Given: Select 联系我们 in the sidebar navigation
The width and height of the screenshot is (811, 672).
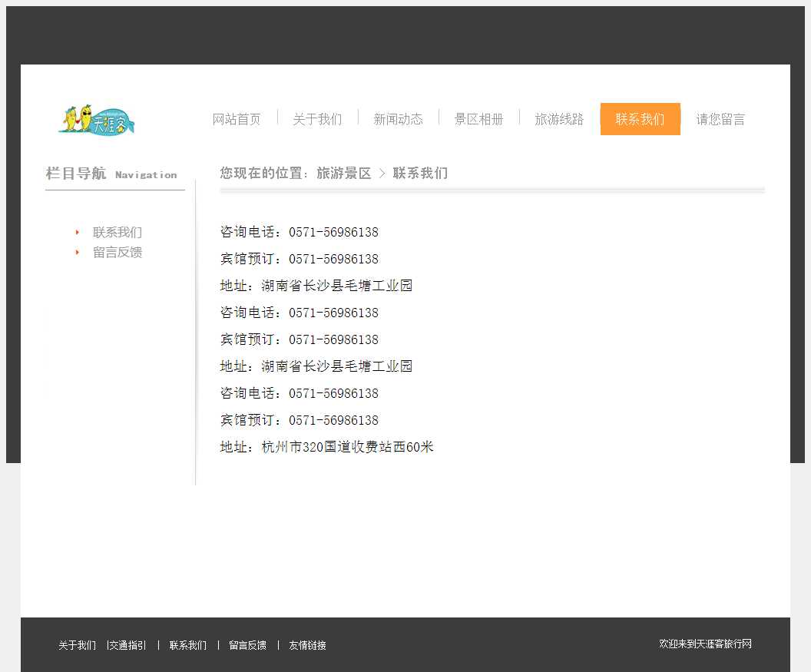Looking at the screenshot, I should pos(118,232).
